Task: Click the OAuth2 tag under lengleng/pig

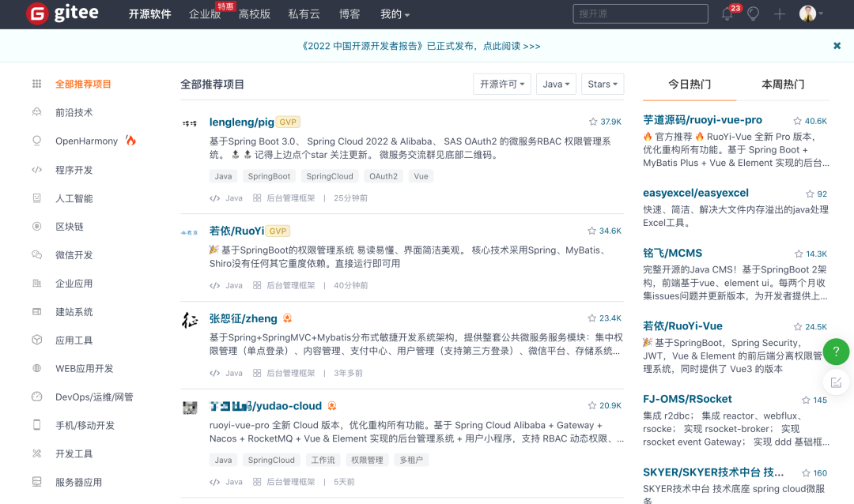Action: click(384, 176)
